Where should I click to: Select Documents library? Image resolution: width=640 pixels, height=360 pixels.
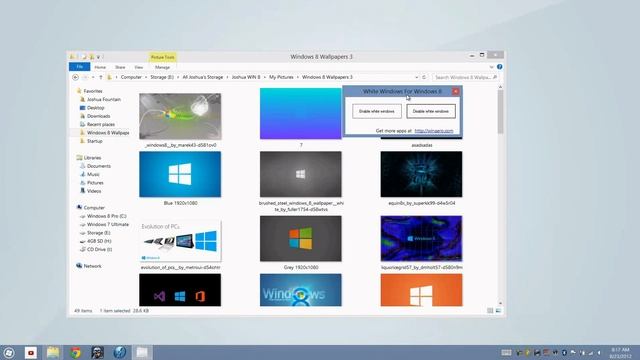98,166
